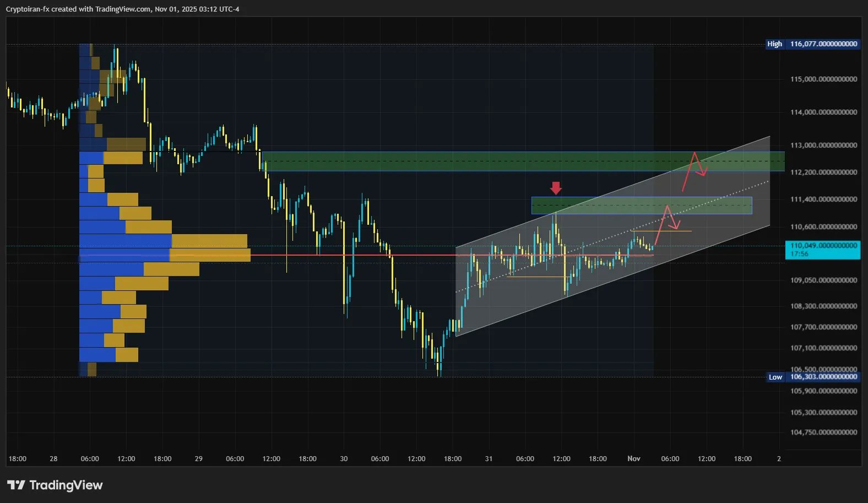Click the TradingView logo at the bottom left
This screenshot has height=503, width=868.
(55, 485)
